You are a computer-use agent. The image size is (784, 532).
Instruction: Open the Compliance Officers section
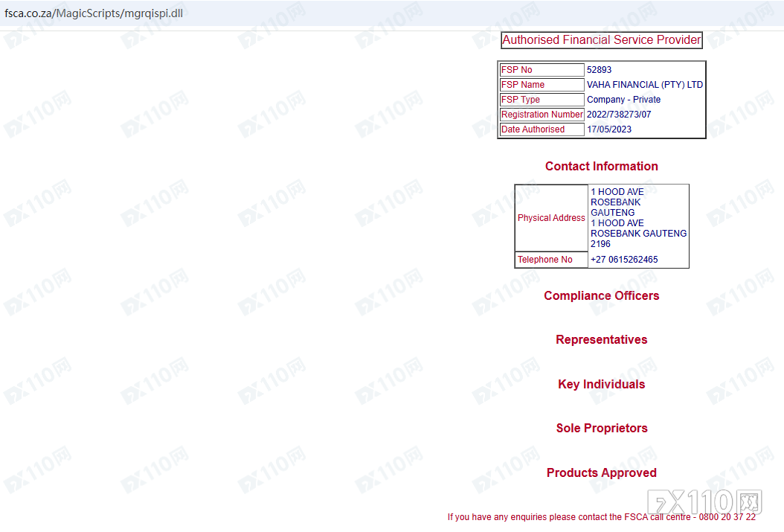(x=601, y=295)
